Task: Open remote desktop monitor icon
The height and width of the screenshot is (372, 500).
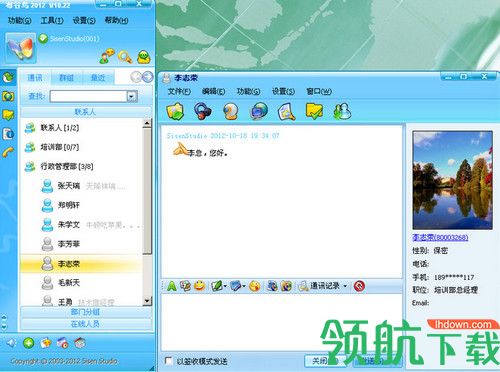Action: (x=258, y=111)
